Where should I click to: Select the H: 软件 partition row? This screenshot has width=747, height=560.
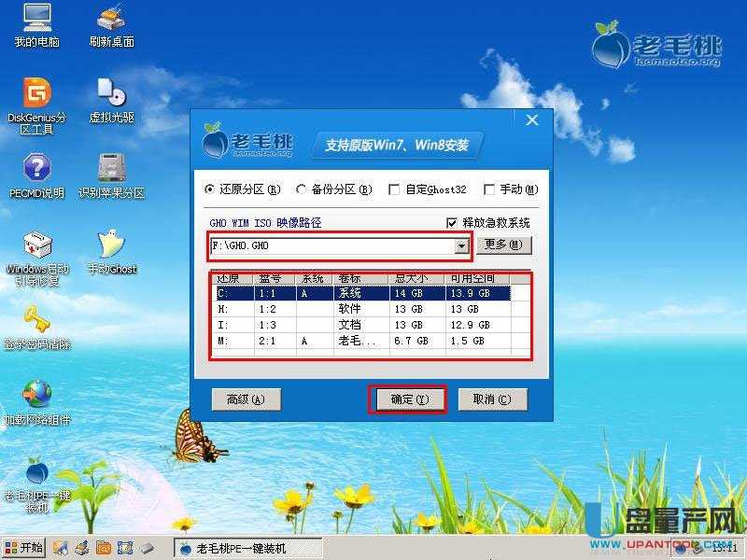362,309
